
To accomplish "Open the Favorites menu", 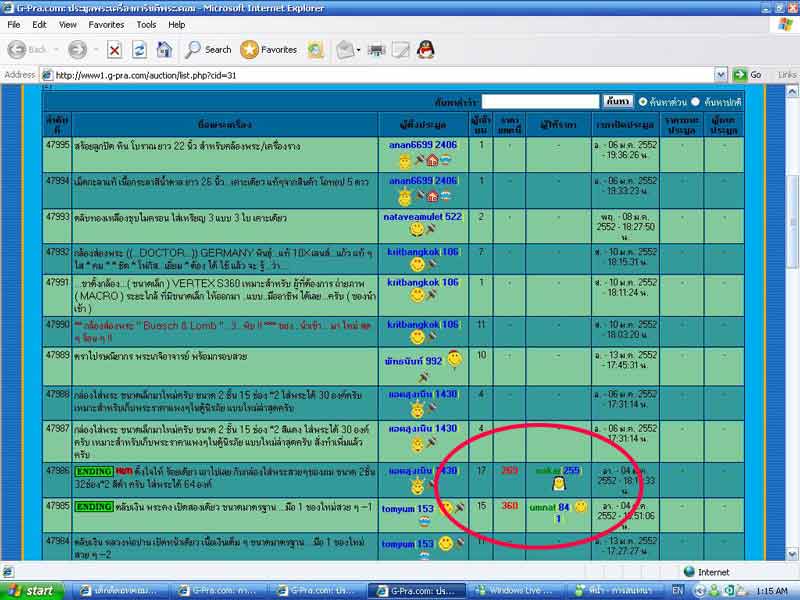I will tap(106, 24).
